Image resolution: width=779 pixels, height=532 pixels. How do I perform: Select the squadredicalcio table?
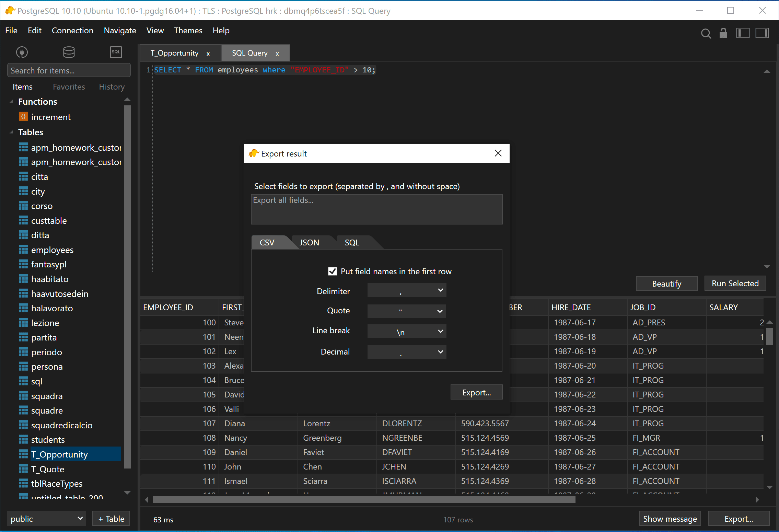coord(62,425)
